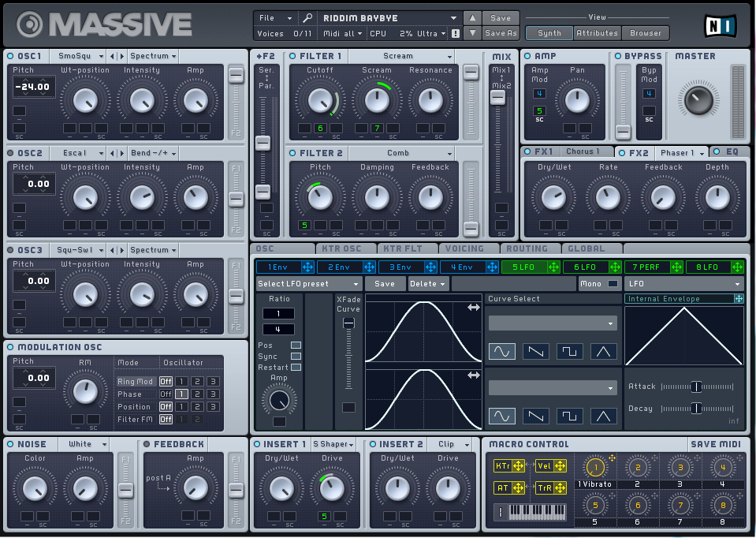Image resolution: width=756 pixels, height=538 pixels.
Task: Grab the 5 LFO modulation cross handle
Action: point(553,267)
